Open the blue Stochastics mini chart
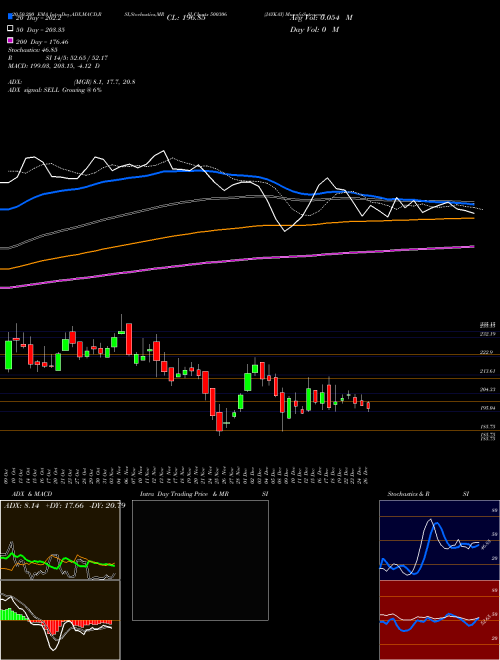 [439, 540]
